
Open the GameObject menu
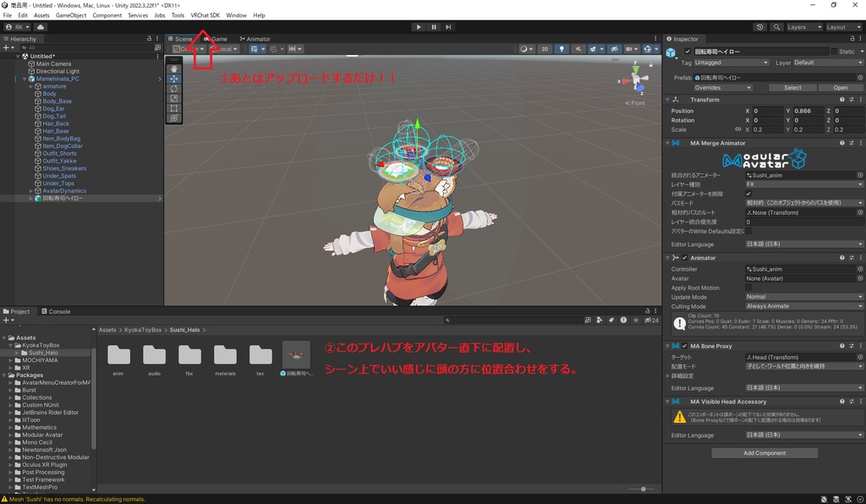[71, 15]
